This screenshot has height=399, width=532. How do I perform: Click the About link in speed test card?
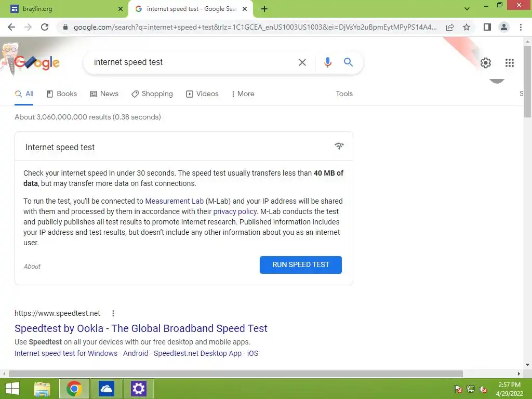coord(32,267)
